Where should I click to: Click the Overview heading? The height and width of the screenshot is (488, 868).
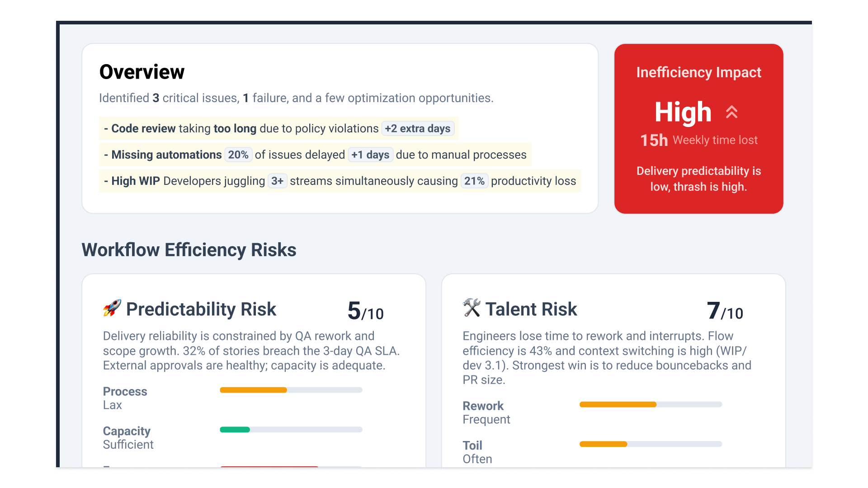[x=142, y=72]
